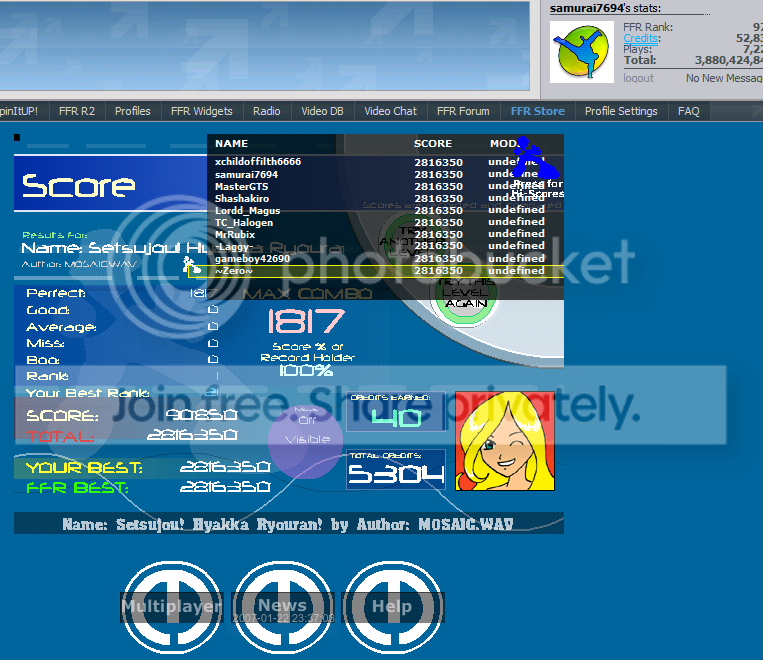The image size is (763, 660).
Task: Click the Total Credits 5304 box
Action: click(x=396, y=470)
